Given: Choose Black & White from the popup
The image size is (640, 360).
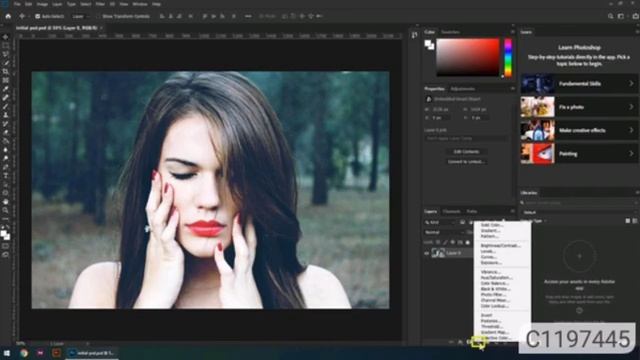Looking at the screenshot, I should coord(496,289).
